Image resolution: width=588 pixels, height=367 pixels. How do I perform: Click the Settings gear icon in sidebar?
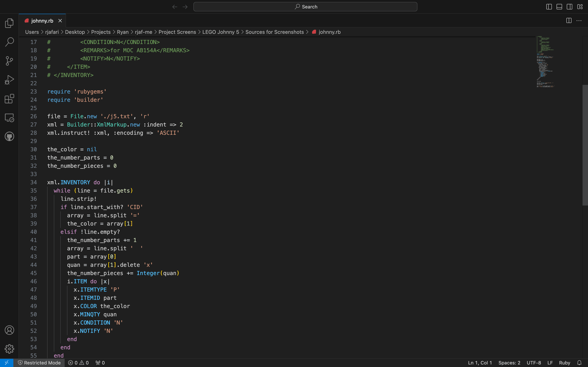9,348
